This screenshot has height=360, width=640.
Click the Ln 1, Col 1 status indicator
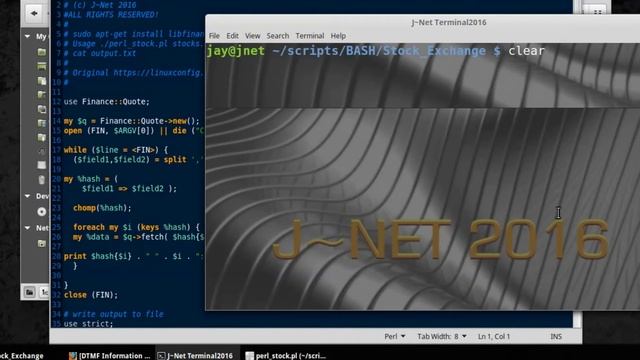tap(494, 336)
